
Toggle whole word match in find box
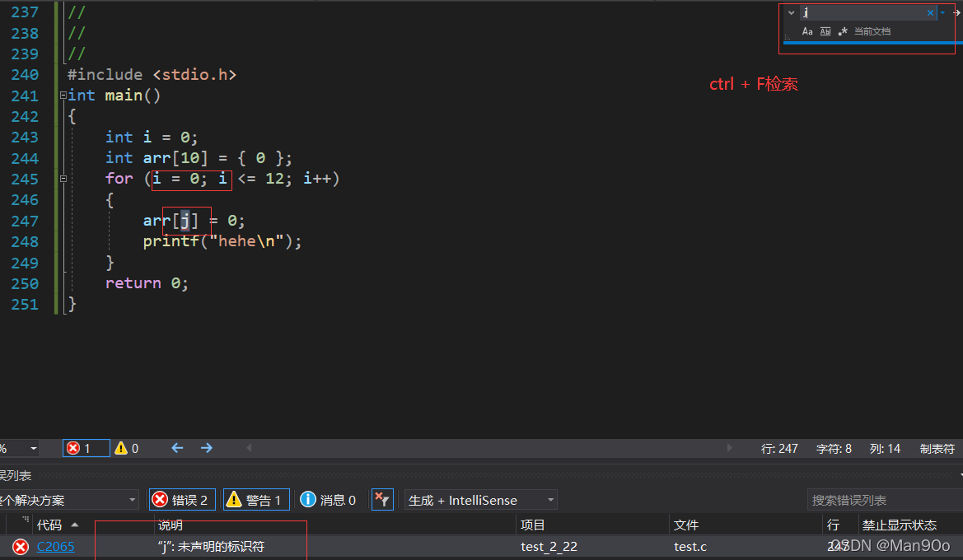coord(825,31)
